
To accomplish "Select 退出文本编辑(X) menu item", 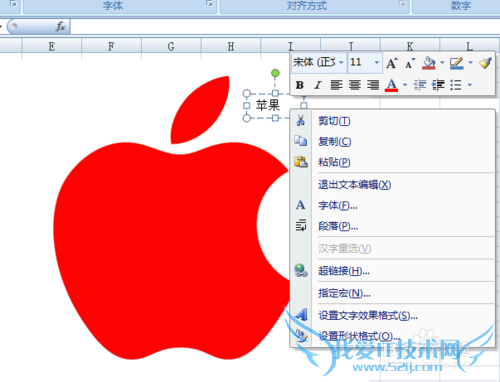I will click(x=393, y=184).
